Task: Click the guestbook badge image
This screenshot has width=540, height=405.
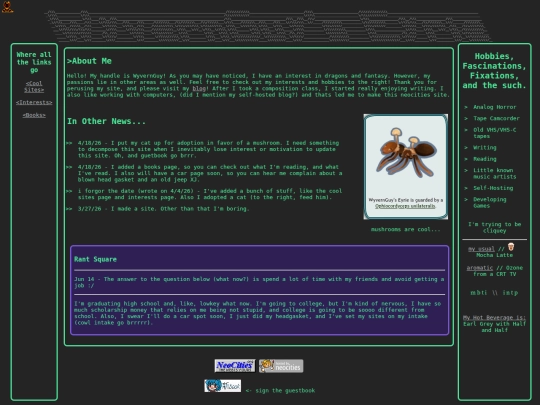Action: [222, 386]
